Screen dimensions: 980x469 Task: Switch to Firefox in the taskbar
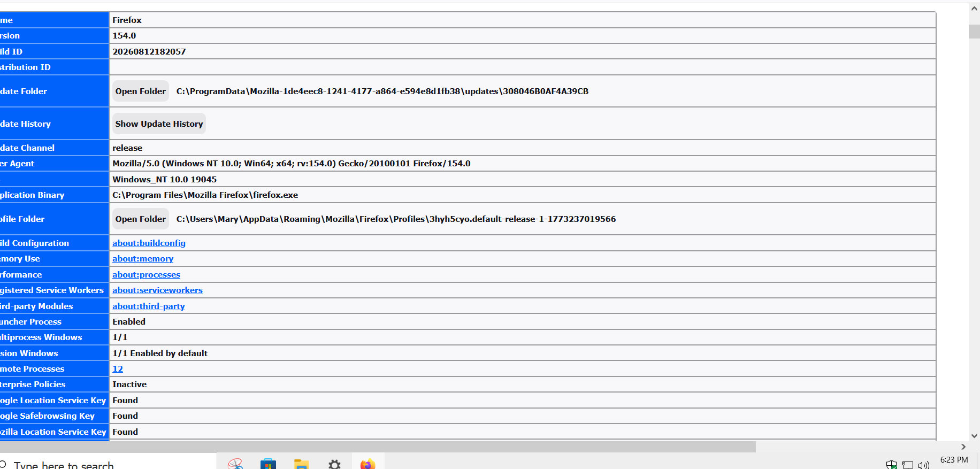coord(368,464)
